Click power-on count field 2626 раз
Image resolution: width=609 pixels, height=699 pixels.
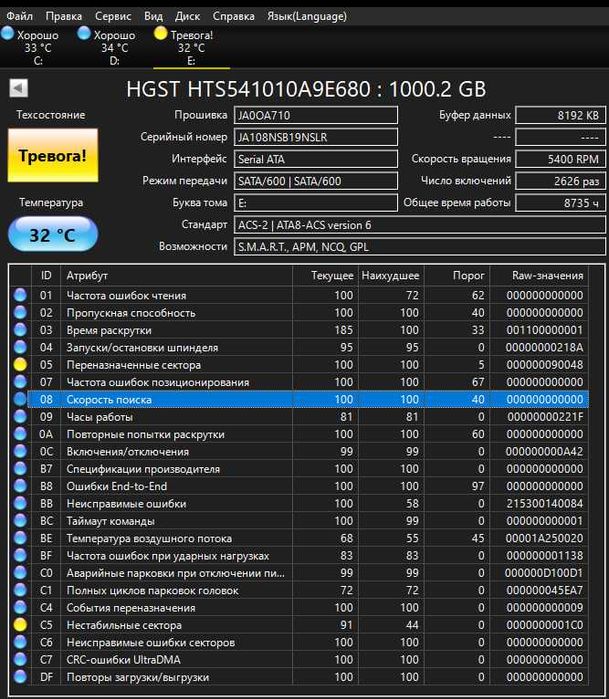(x=560, y=181)
